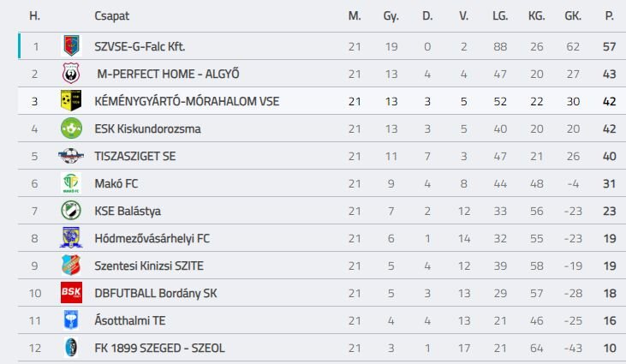626x364 pixels.
Task: Click the TISZASZIGET SE football logo
Action: click(71, 156)
